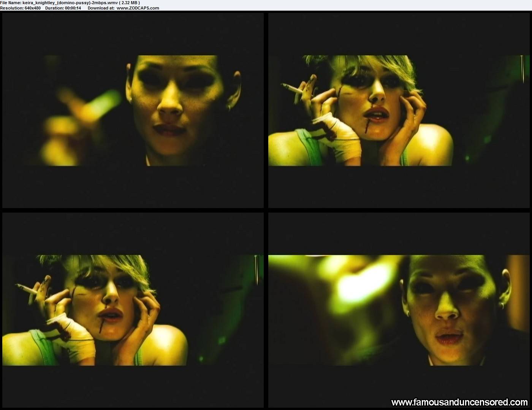Viewport: 532px width, 410px height.
Task: Click the cigarette in the top-right frame
Action: pyautogui.click(x=293, y=89)
